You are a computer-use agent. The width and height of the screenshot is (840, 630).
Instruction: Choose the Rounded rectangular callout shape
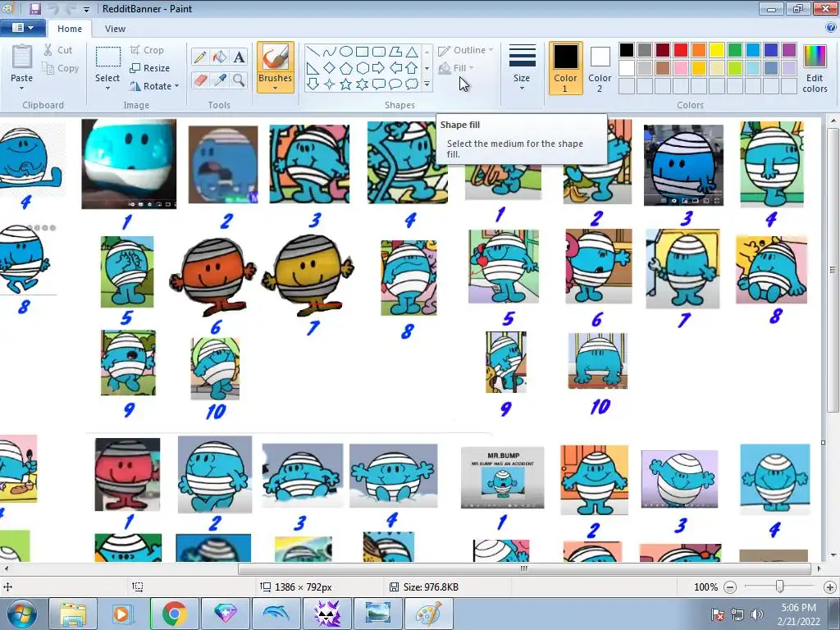pos(379,84)
